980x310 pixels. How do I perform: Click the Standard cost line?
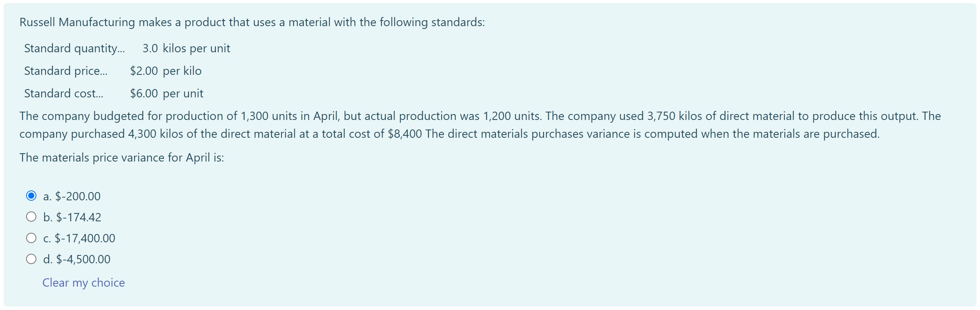click(x=113, y=93)
